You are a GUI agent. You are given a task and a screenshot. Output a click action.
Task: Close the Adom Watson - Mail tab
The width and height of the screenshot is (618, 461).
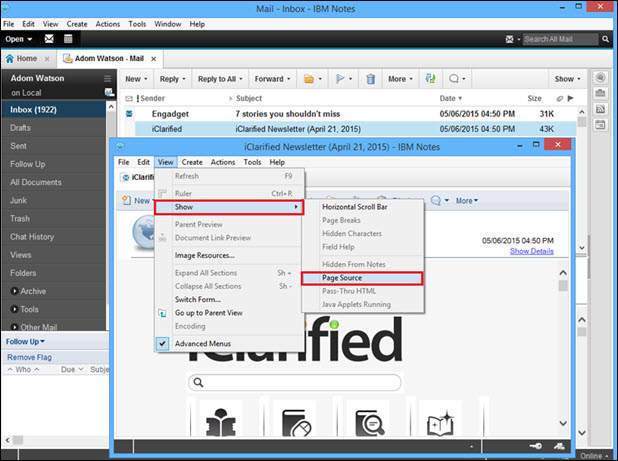point(154,59)
